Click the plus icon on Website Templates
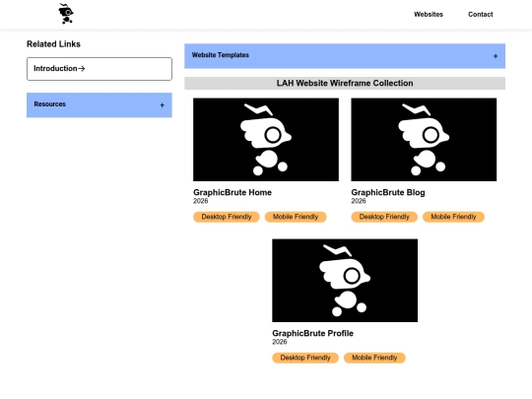 [496, 56]
